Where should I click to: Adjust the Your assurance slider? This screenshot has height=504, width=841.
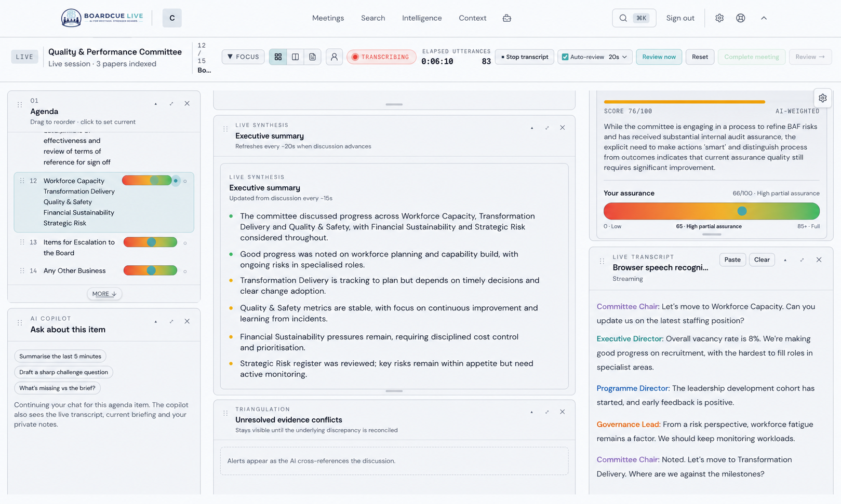tap(712, 211)
